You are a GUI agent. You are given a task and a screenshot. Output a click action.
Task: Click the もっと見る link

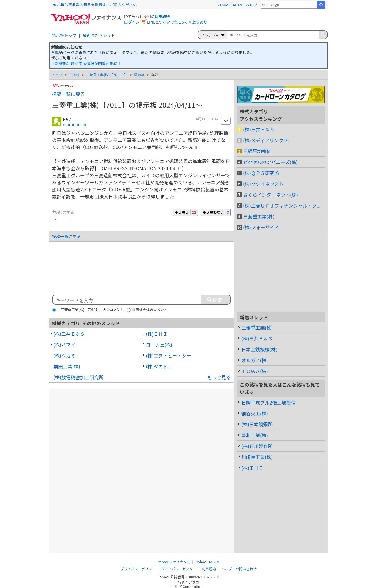219,377
